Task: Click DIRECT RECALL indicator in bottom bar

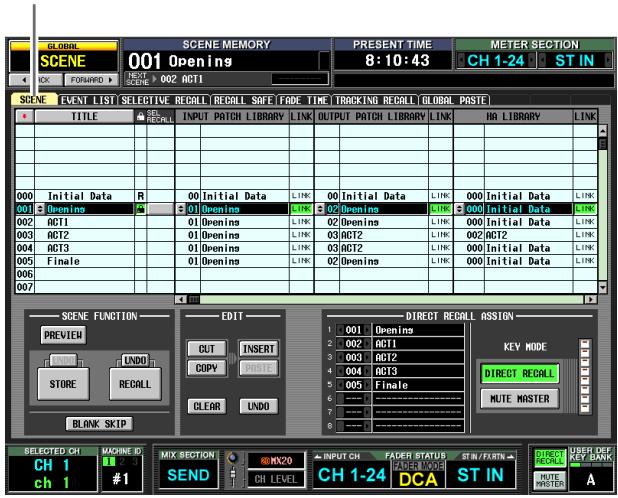Action: click(x=550, y=458)
